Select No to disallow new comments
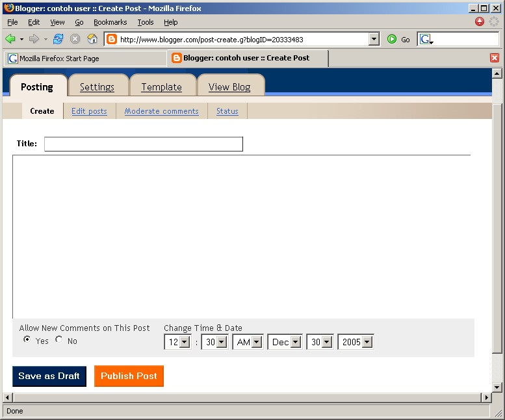This screenshot has width=505, height=420. (59, 339)
